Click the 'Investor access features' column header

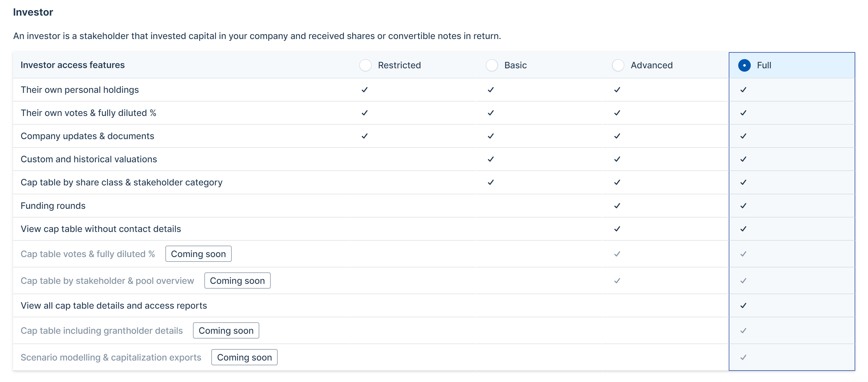point(72,65)
